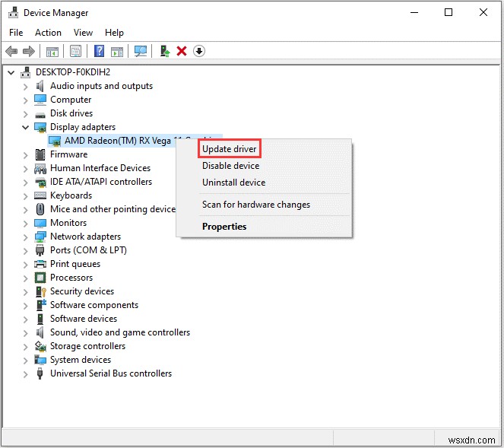Click the Print queues printer icon
This screenshot has height=448, width=504.
click(40, 264)
